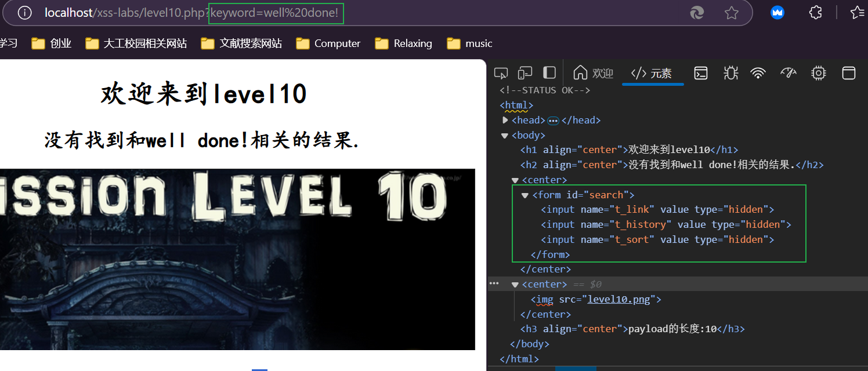Viewport: 868px width, 371px height.
Task: Open the 文献搜索网站 bookmarks folder
Action: 241,43
